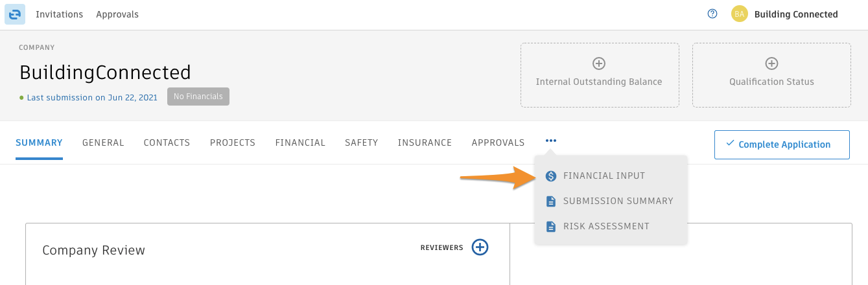Image resolution: width=868 pixels, height=285 pixels.
Task: Open the help question mark icon
Action: (712, 14)
